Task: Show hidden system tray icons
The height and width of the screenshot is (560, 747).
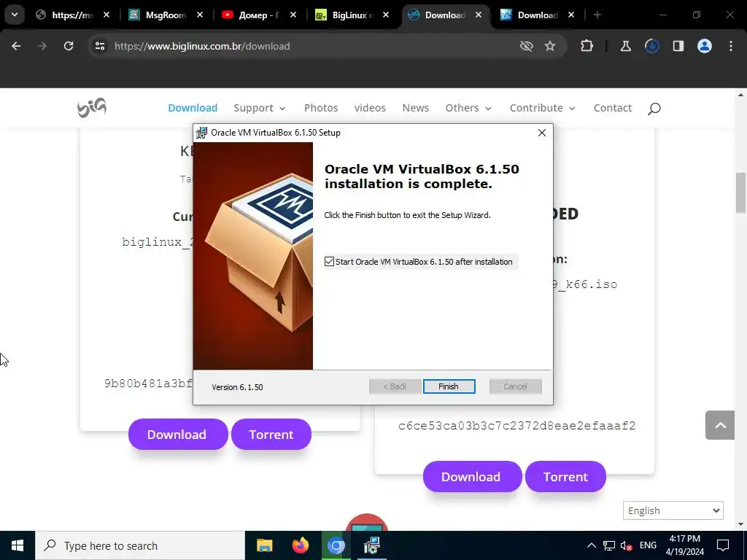Action: point(591,545)
